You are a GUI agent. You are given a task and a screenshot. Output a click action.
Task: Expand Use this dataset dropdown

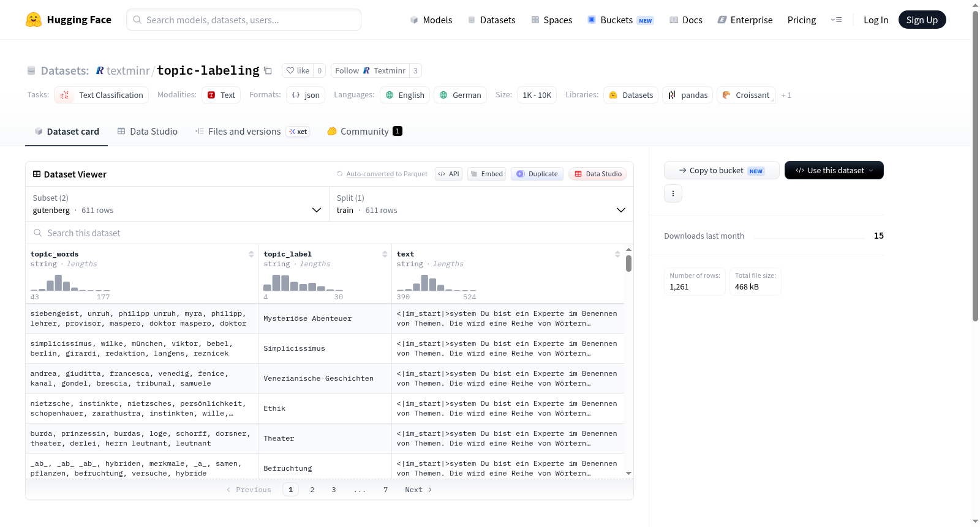pyautogui.click(x=834, y=170)
